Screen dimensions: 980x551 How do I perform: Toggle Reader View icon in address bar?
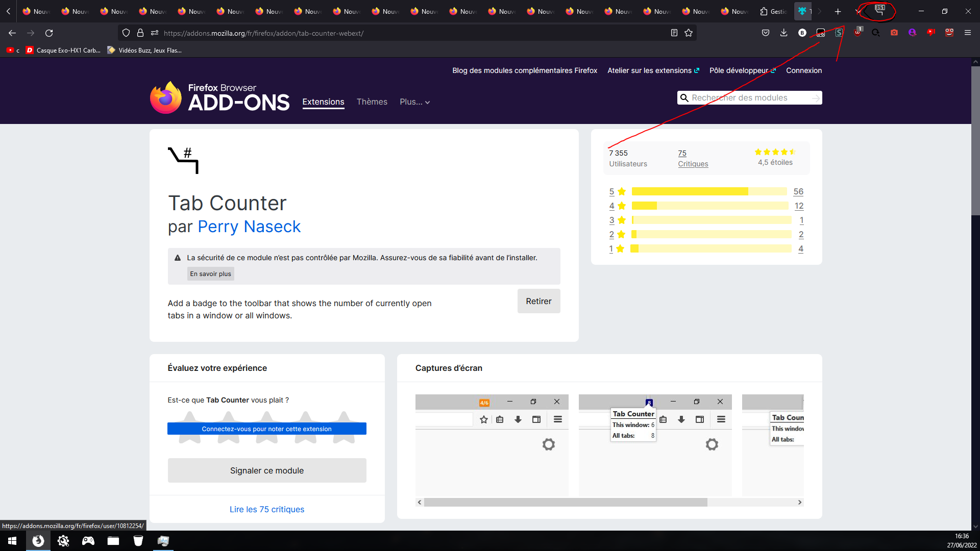click(674, 33)
